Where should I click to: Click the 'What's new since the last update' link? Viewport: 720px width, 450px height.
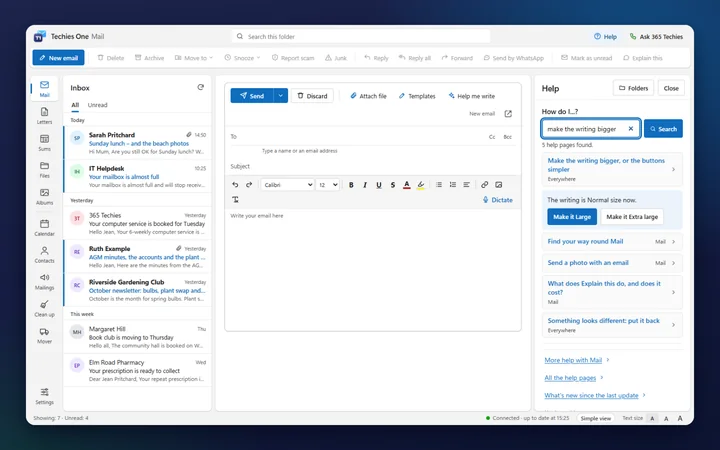point(591,395)
